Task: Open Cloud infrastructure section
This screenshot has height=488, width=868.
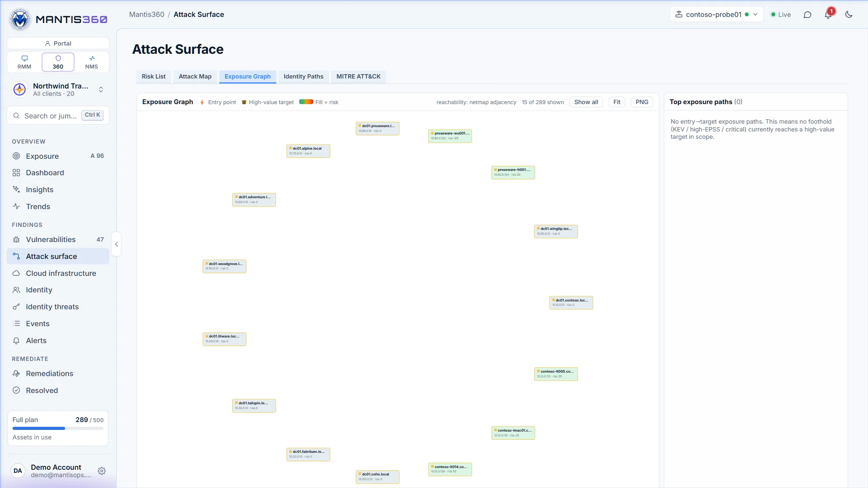Action: 58,273
